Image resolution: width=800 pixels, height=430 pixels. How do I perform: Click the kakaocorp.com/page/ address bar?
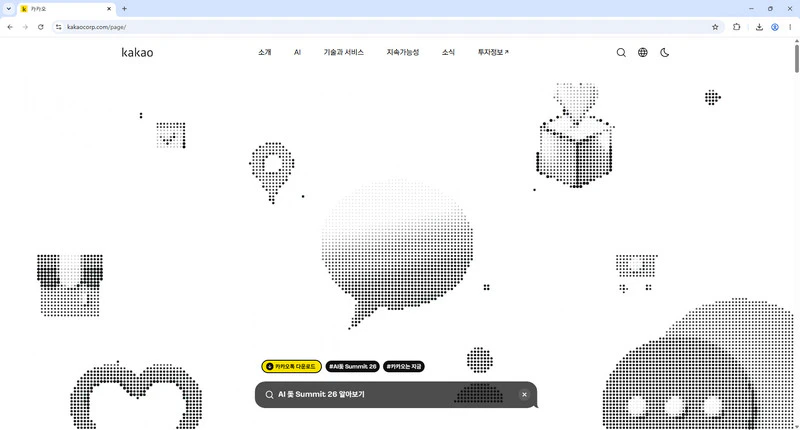[388, 27]
